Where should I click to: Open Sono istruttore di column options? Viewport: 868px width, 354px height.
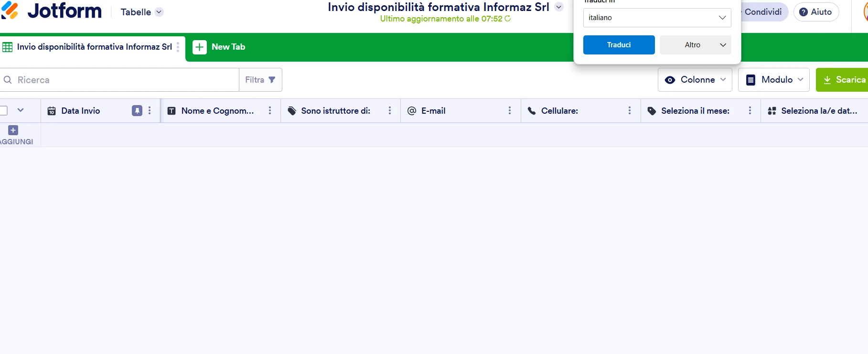(x=390, y=111)
